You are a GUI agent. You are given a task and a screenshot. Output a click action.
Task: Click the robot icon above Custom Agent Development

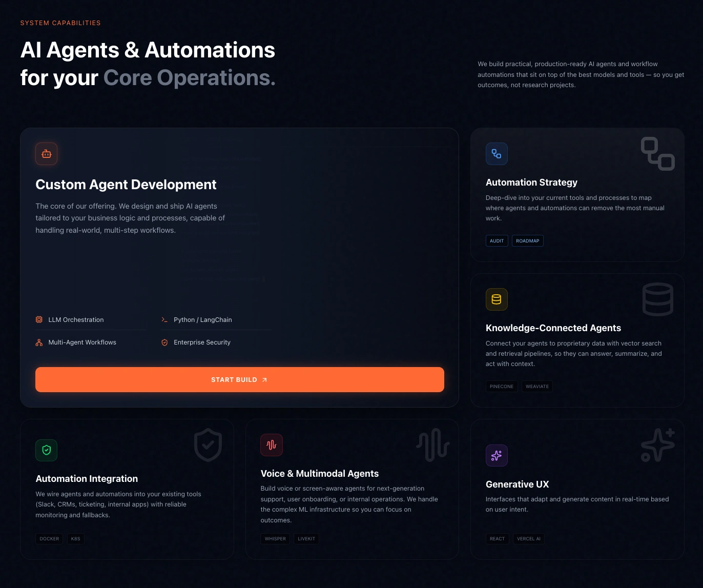(x=46, y=154)
